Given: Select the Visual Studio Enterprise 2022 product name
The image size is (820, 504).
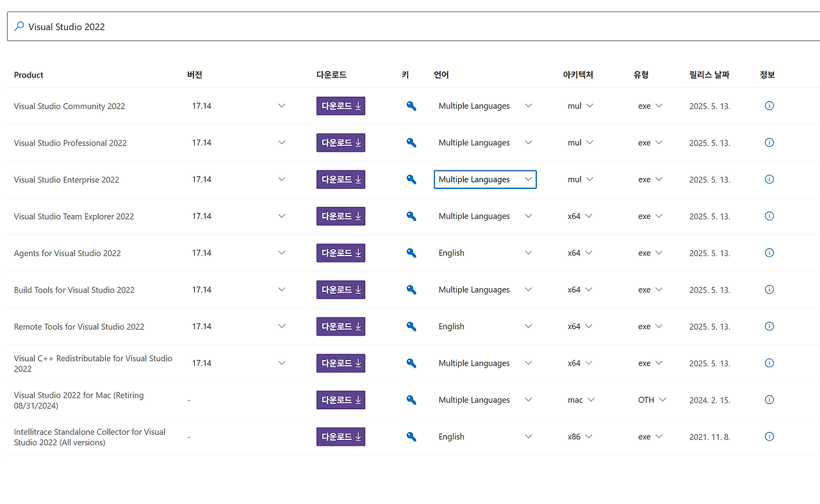Looking at the screenshot, I should click(67, 180).
